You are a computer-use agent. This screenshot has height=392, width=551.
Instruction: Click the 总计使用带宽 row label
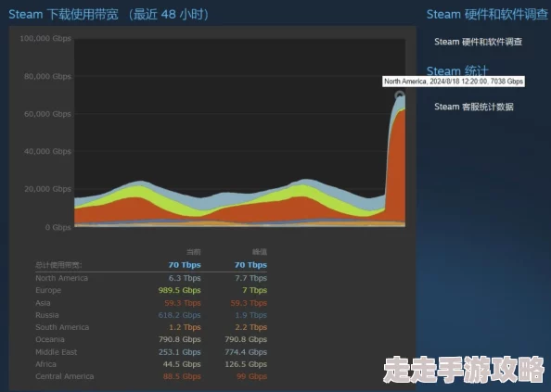click(x=58, y=265)
